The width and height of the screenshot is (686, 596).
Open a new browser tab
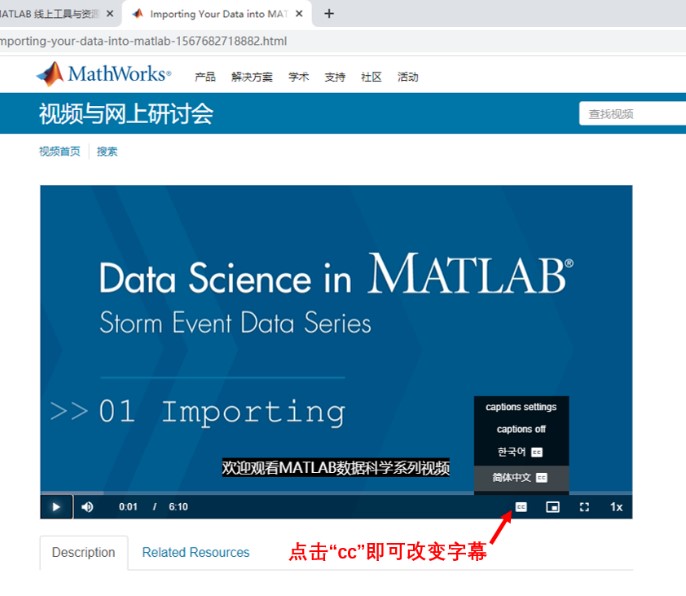[329, 14]
